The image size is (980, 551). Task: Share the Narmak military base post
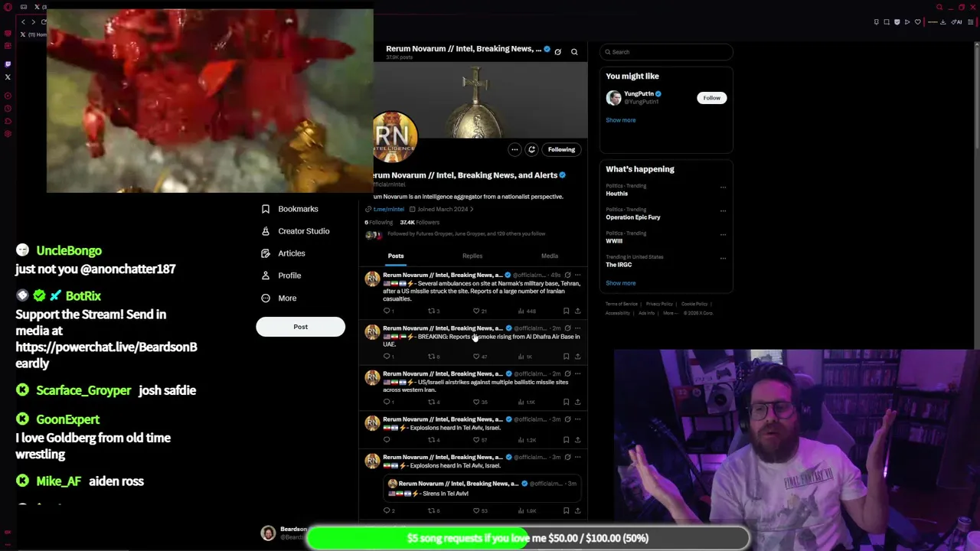coord(577,311)
